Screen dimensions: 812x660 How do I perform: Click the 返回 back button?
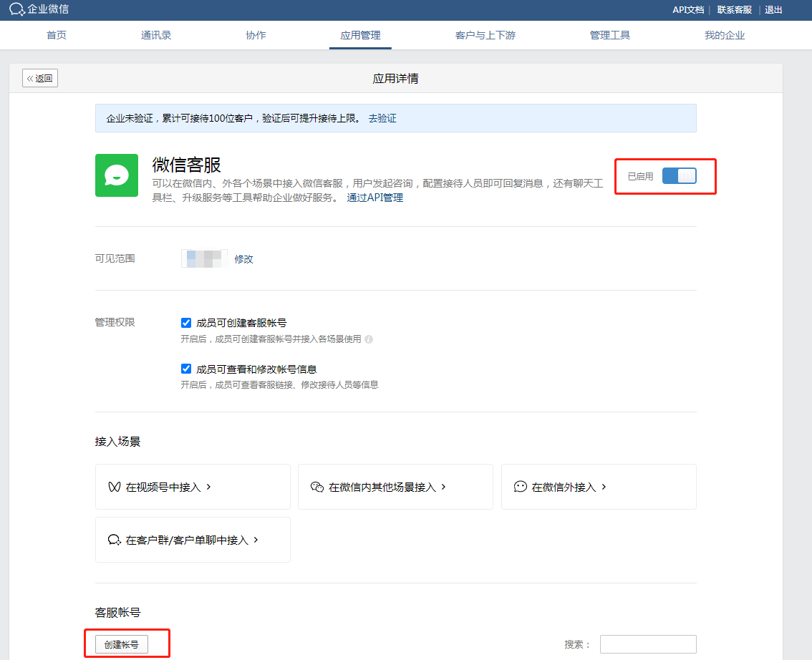[40, 78]
